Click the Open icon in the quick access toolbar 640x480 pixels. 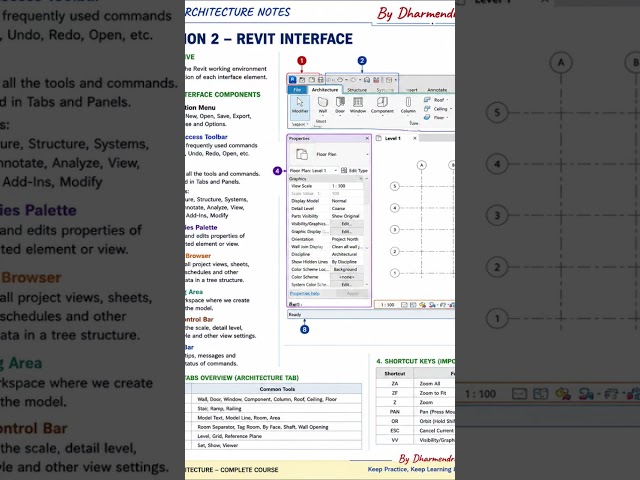(x=302, y=80)
